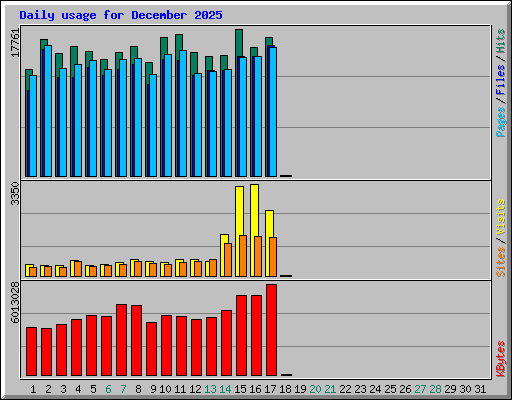This screenshot has width=512, height=400.
Task: Click day 31 on the x-axis
Action: click(480, 389)
